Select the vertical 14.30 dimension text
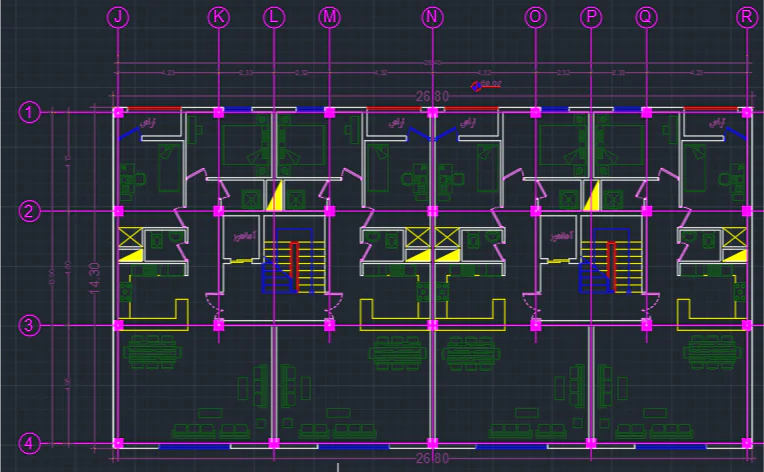The width and height of the screenshot is (764, 472). pos(96,277)
